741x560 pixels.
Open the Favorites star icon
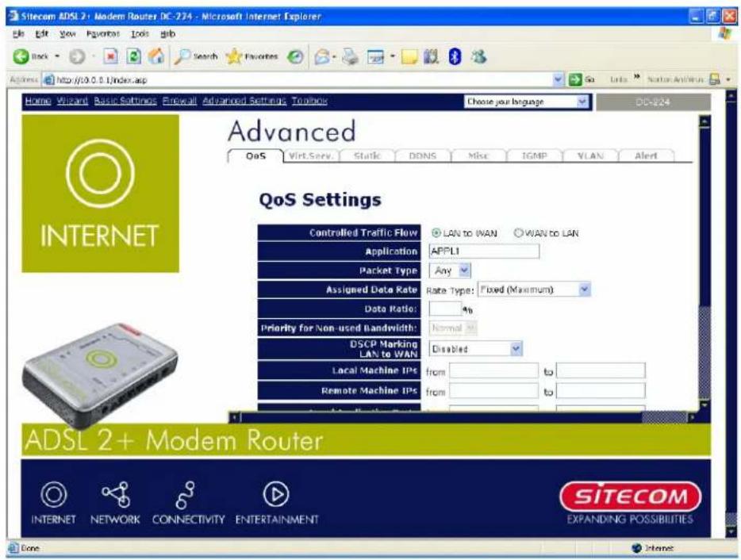[x=233, y=56]
